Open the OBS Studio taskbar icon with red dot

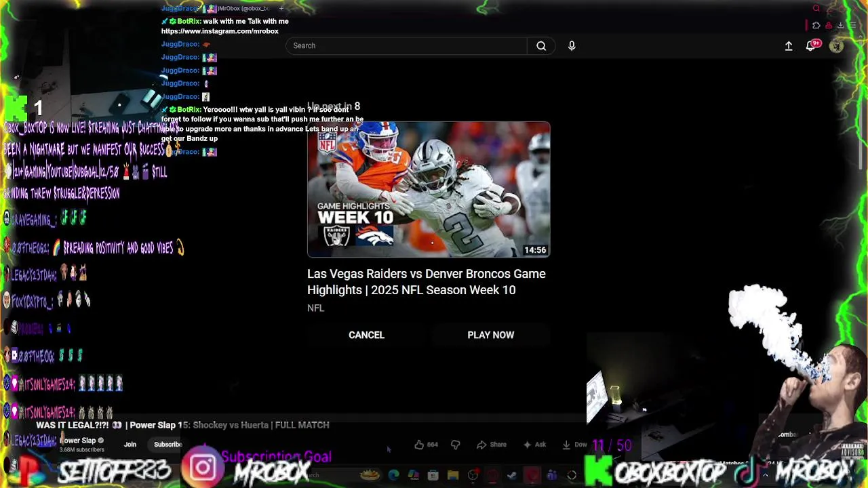(x=473, y=475)
